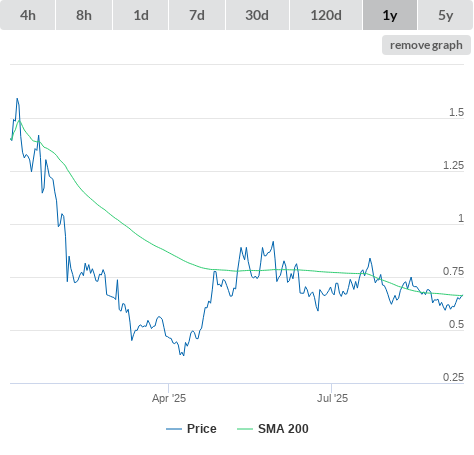Viewport: 474px width, 455px height.
Task: Click the remove graph button
Action: coord(426,45)
